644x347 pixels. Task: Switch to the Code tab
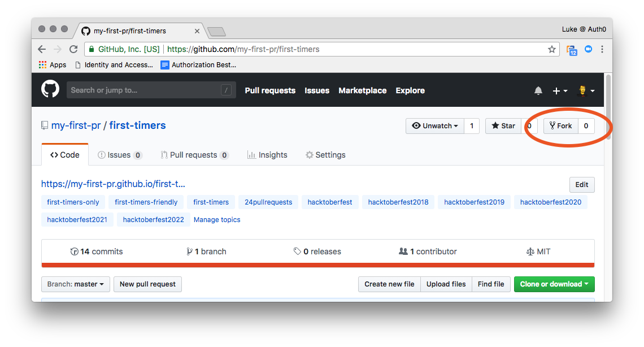coord(65,155)
